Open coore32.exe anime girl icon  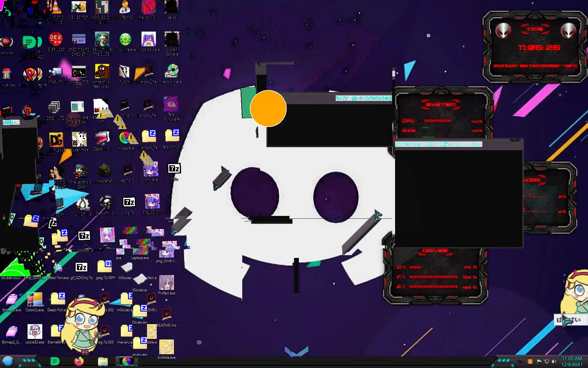click(x=35, y=332)
